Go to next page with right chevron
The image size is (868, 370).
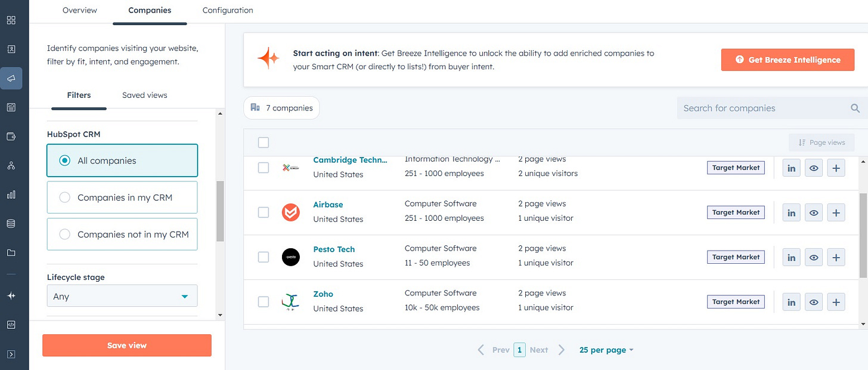tap(561, 350)
